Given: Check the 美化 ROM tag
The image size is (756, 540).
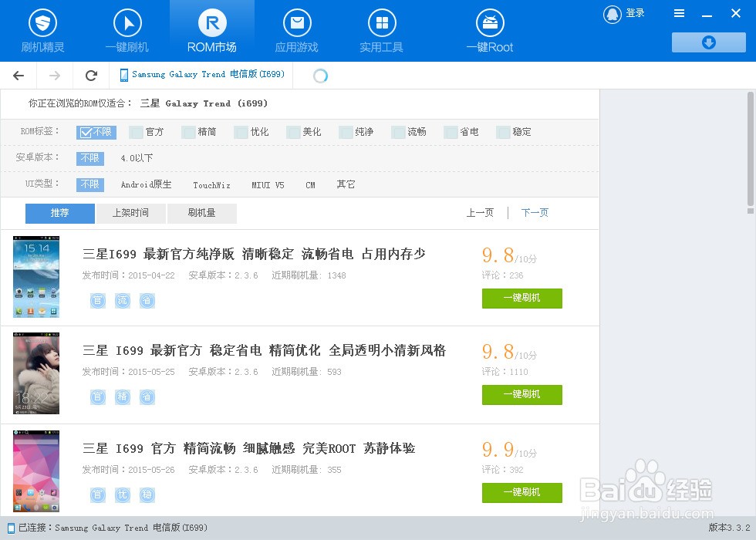Looking at the screenshot, I should pos(293,132).
